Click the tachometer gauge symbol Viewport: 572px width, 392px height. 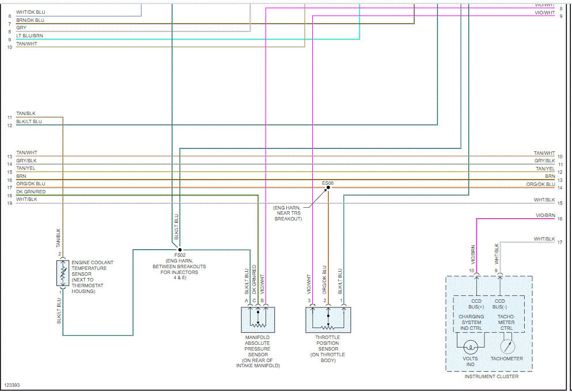click(x=507, y=347)
